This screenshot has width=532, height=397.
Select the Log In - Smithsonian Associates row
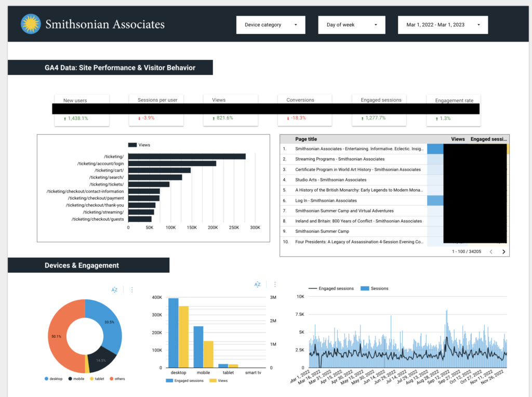395,201
